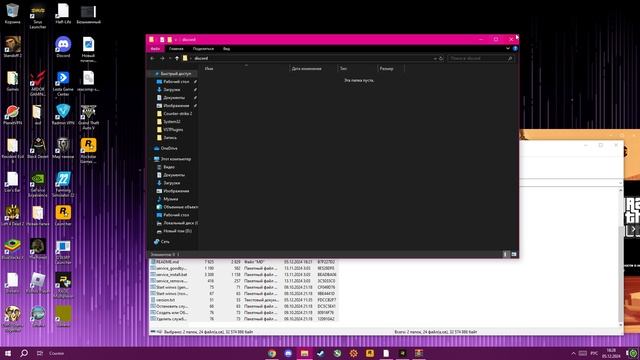Open the Farming Simulator 22 shortcut
Image resolution: width=640 pixels, height=360 pixels.
[63, 184]
